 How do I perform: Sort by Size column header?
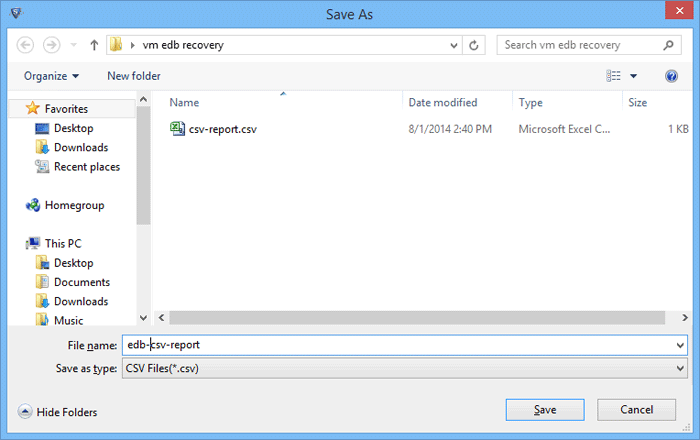[x=638, y=103]
